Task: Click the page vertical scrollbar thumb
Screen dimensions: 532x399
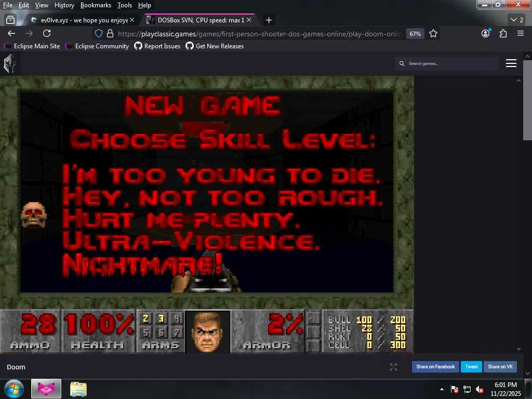Action: pyautogui.click(x=527, y=100)
